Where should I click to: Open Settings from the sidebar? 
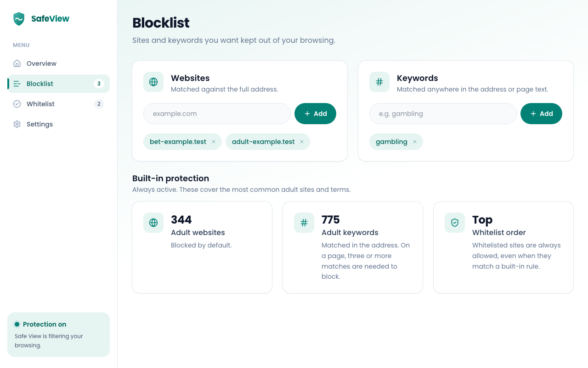[58, 124]
